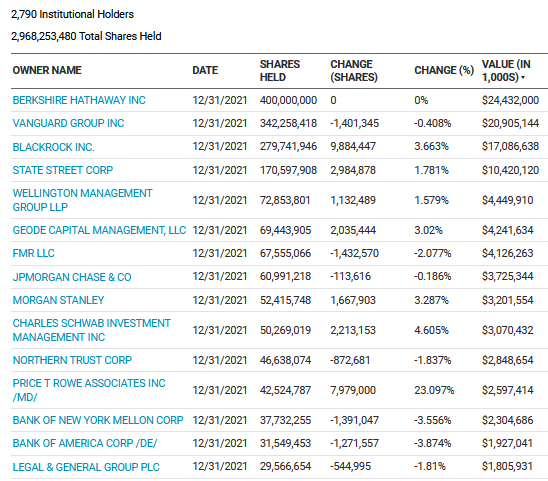The width and height of the screenshot is (548, 481).
Task: Select the 1.579% change cell
Action: pos(431,200)
